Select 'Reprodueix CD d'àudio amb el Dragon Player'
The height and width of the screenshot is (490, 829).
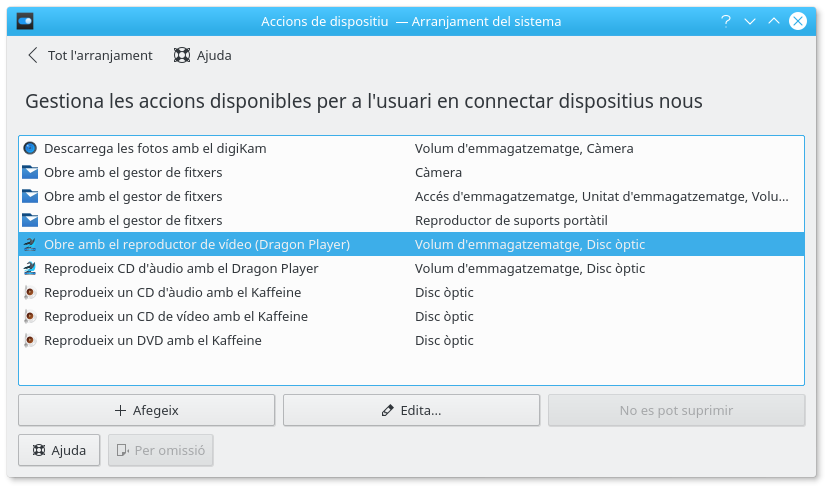pyautogui.click(x=181, y=268)
